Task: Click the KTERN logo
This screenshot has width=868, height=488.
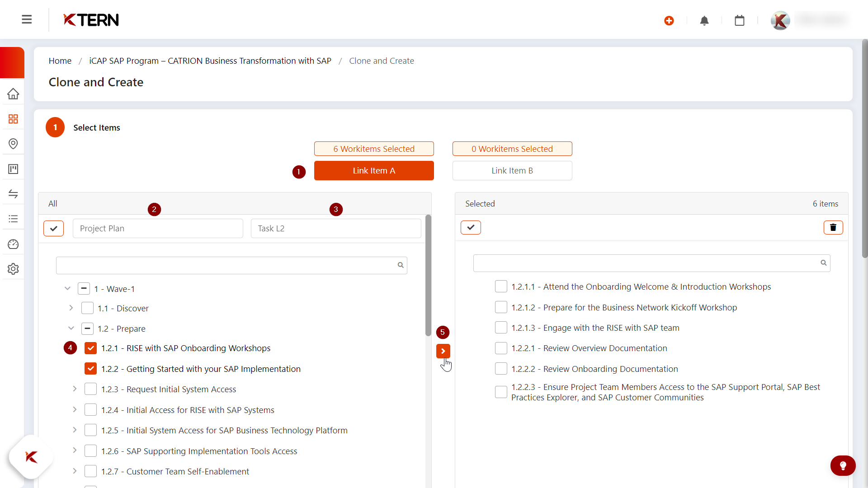Action: click(x=91, y=20)
